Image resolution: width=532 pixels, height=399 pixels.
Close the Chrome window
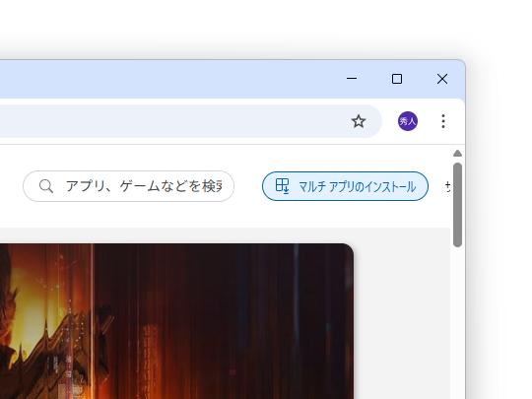point(442,79)
